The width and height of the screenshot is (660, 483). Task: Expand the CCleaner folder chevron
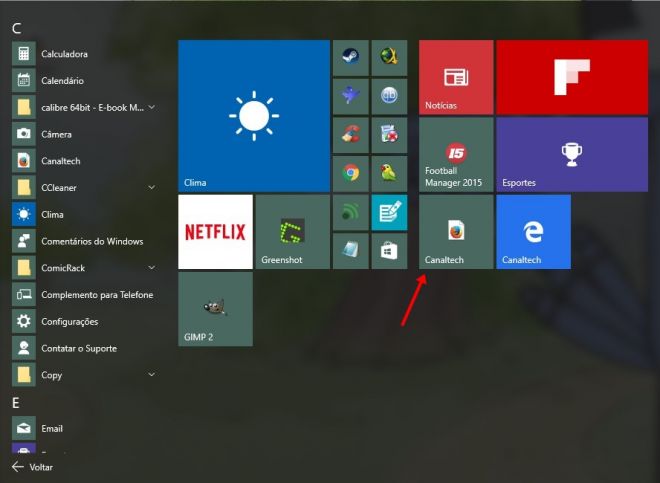coord(152,187)
